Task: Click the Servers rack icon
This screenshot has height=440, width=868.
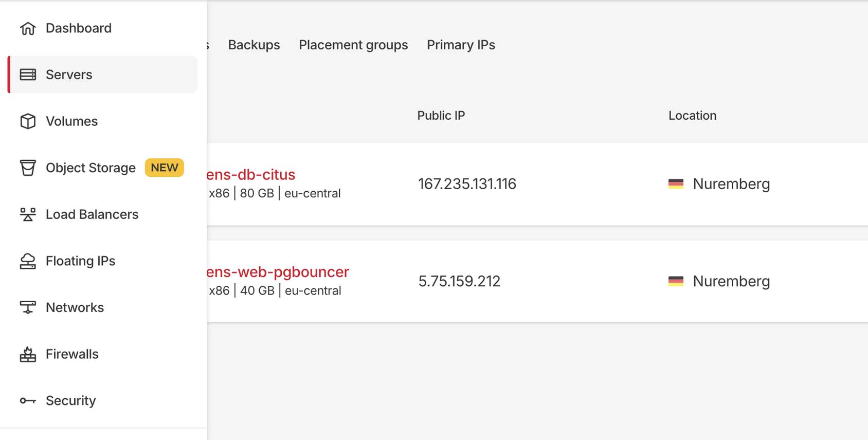Action: [28, 75]
